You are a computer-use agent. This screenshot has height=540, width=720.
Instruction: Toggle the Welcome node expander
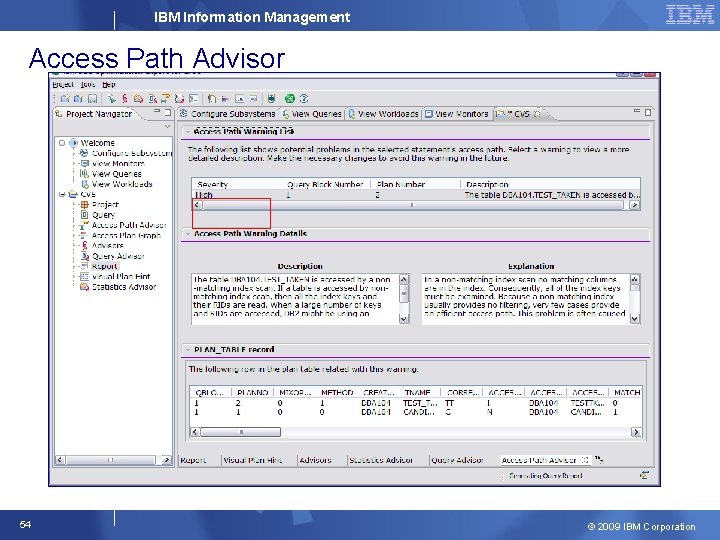click(x=62, y=143)
